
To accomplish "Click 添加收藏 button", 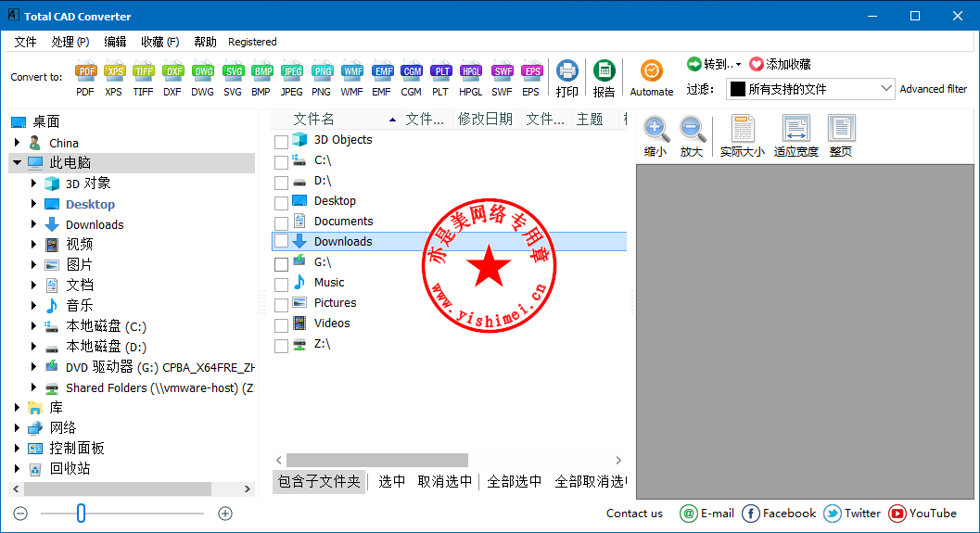I will [780, 64].
